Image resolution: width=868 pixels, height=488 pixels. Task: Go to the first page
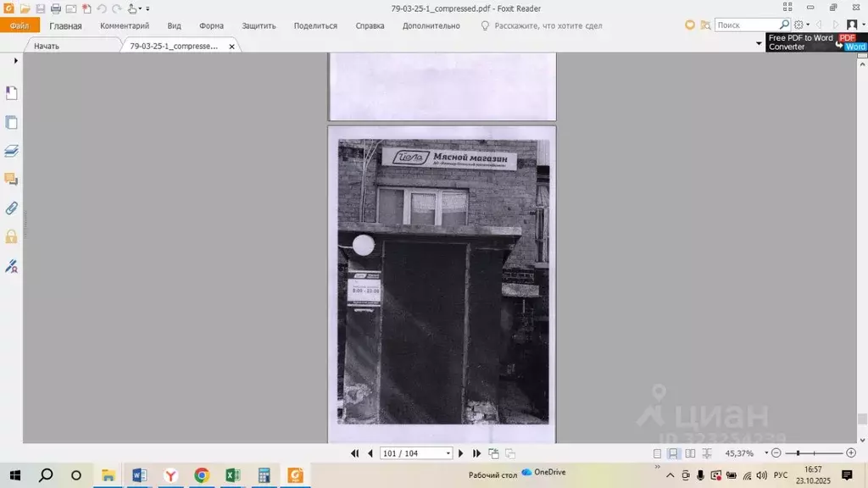[355, 454]
